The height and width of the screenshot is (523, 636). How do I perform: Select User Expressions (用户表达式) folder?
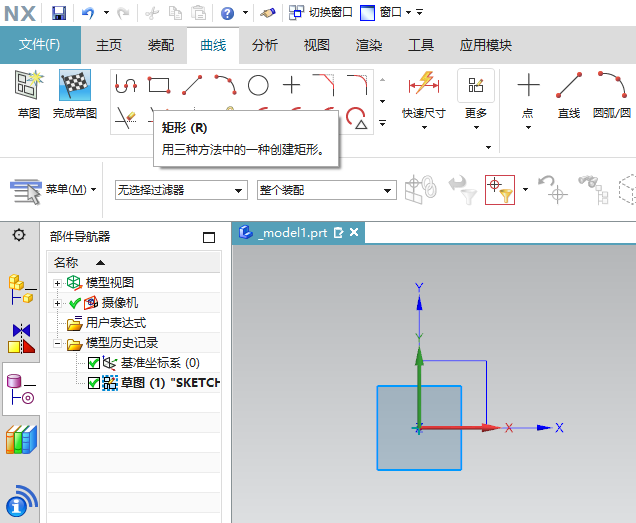coord(106,323)
